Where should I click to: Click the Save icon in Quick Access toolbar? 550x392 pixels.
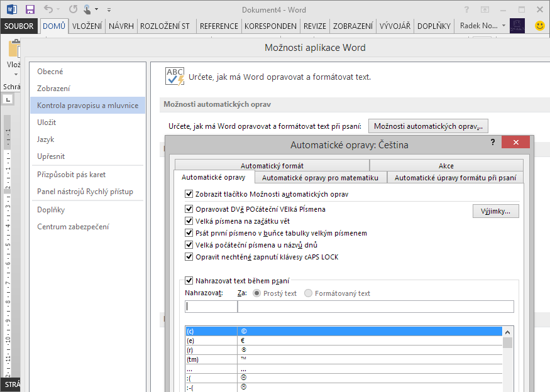coord(30,9)
